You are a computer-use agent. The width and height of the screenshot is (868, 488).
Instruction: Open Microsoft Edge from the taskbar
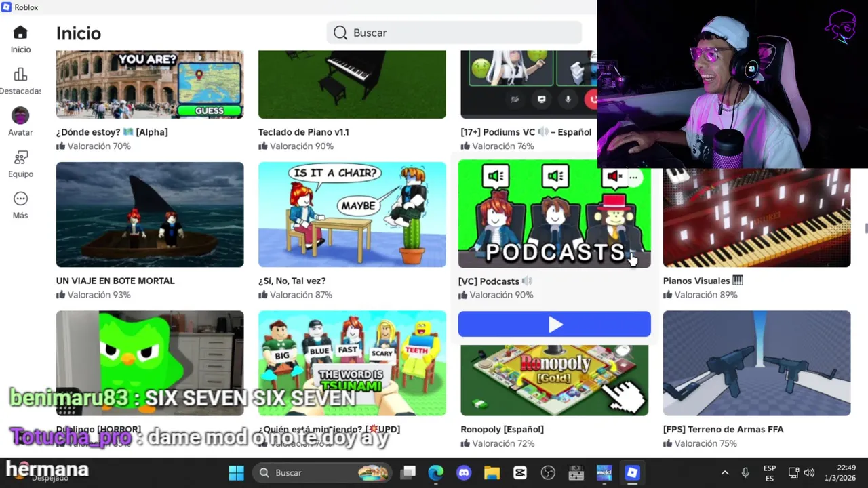435,472
